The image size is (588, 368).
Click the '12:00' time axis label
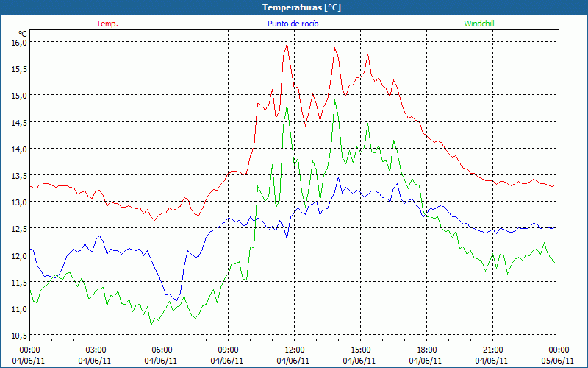(x=294, y=350)
